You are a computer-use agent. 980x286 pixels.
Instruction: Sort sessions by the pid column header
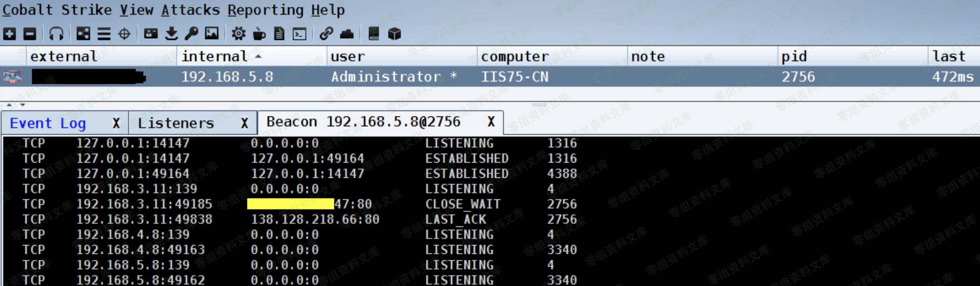794,56
